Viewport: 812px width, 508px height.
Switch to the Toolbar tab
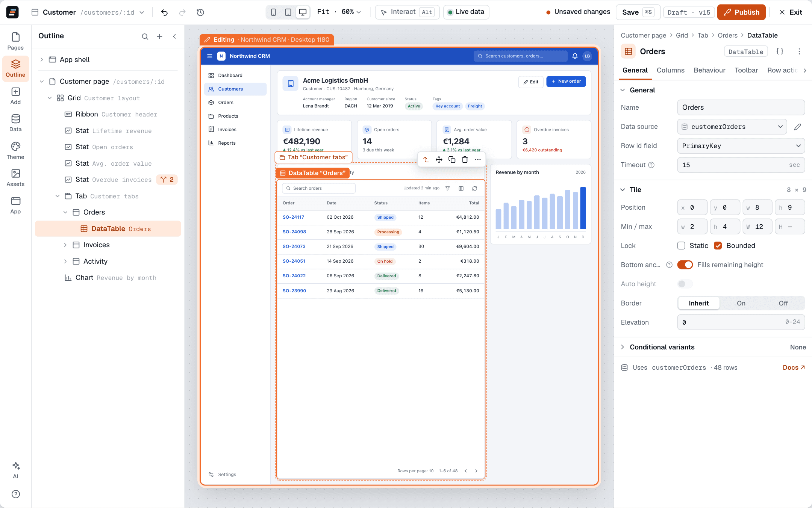tap(746, 70)
